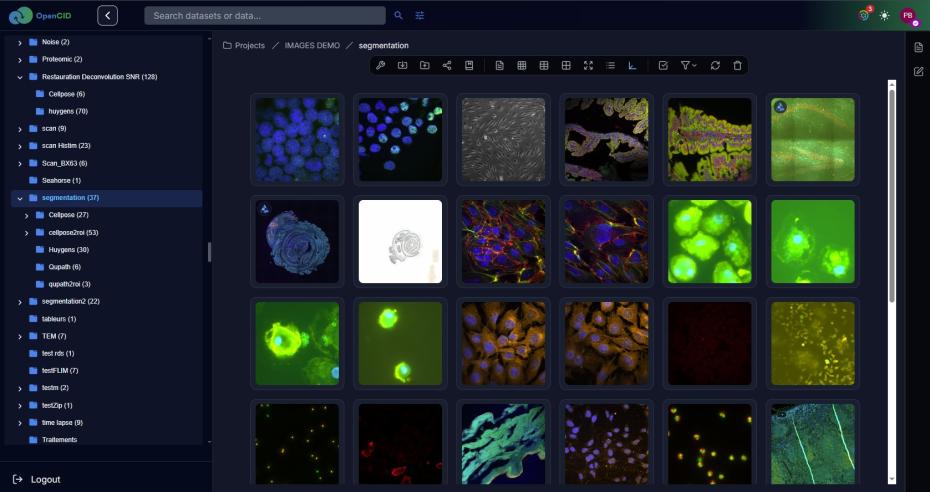This screenshot has width=930, height=492.
Task: Click the blue chart axes icon
Action: tap(633, 65)
